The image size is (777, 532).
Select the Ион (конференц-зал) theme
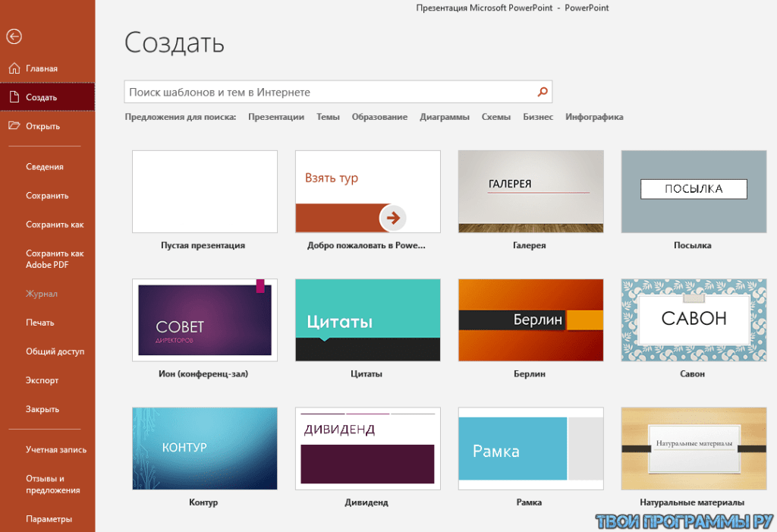point(204,320)
